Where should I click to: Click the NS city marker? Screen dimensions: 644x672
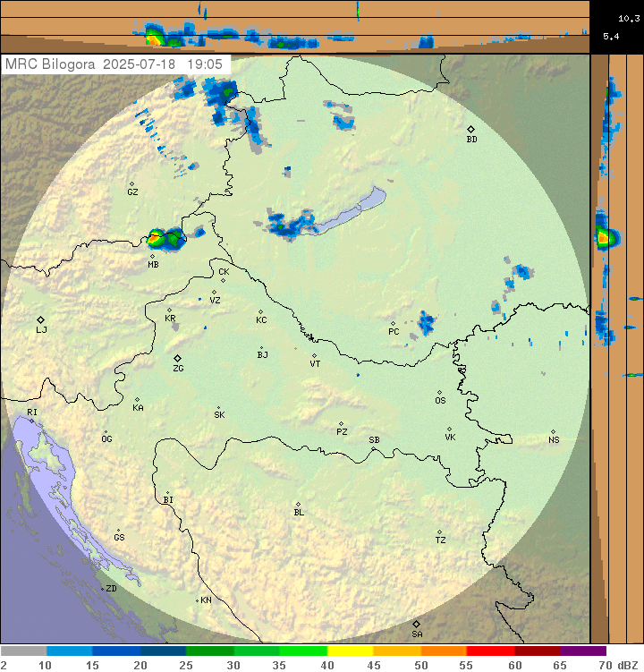[x=553, y=431]
